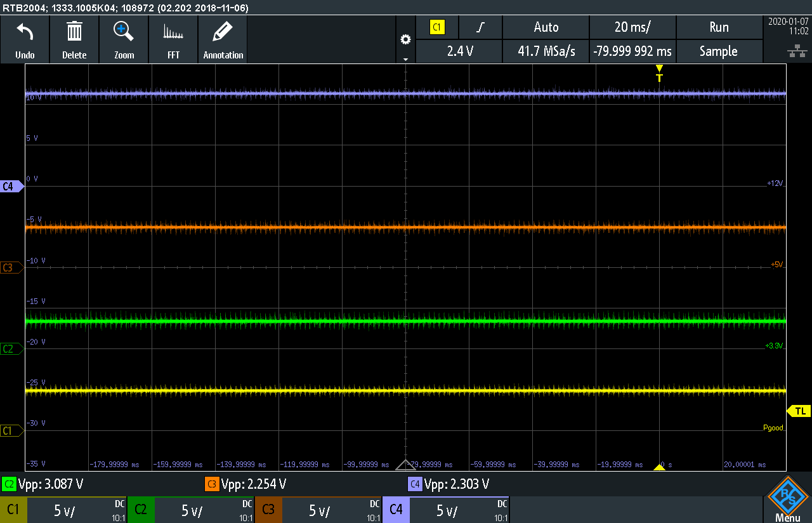The image size is (812, 523).
Task: Open C4 5 V/ vertical scale setting
Action: click(459, 510)
